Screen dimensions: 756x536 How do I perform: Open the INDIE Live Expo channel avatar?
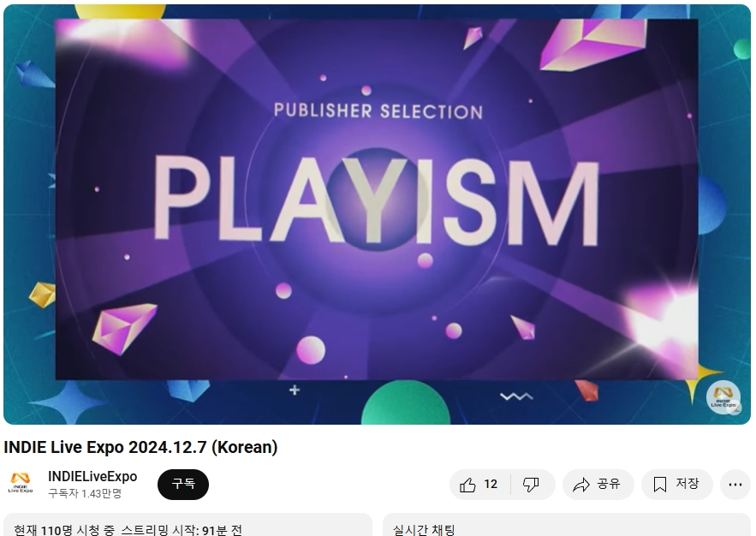[21, 484]
